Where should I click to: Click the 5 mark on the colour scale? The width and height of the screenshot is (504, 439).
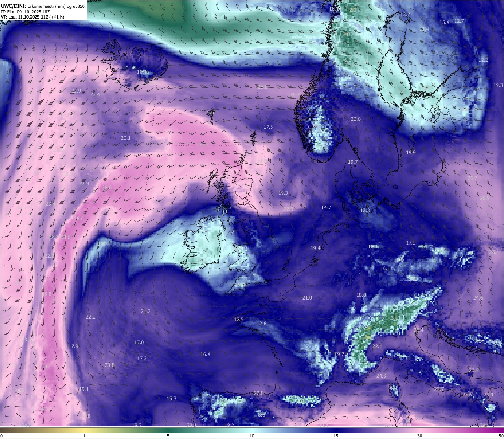coord(168,436)
